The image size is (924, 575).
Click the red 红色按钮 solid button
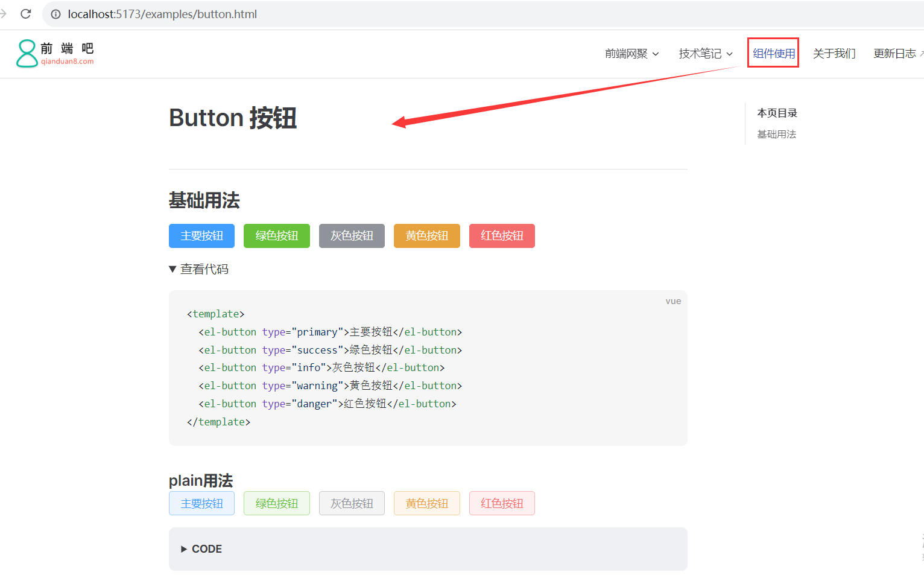502,236
